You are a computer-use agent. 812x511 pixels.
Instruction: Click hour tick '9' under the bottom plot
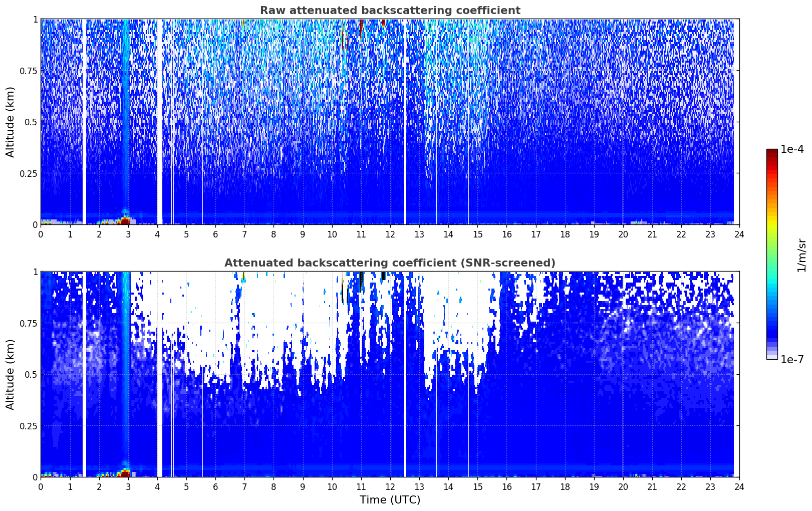point(303,486)
